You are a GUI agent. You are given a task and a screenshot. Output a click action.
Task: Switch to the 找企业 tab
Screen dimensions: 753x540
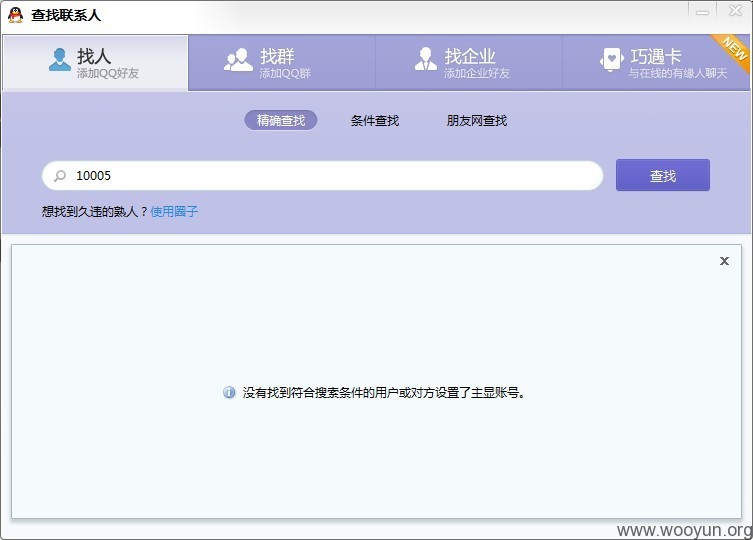tap(469, 62)
